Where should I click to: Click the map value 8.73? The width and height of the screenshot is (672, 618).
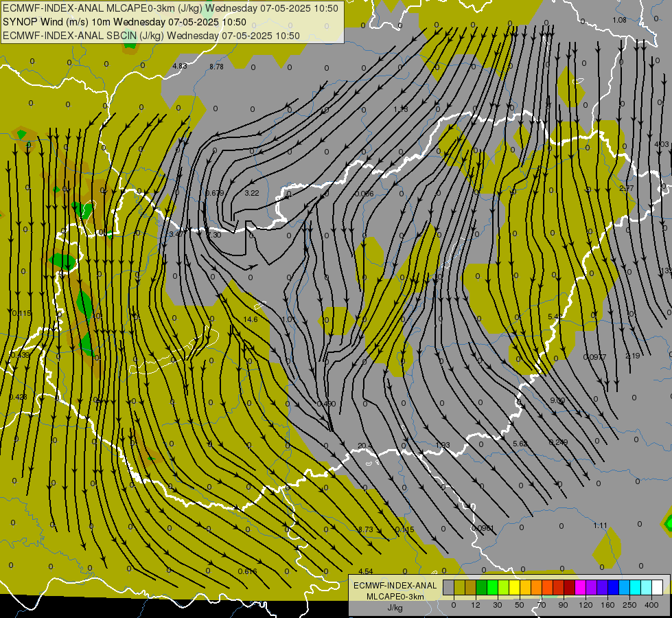coord(366,529)
